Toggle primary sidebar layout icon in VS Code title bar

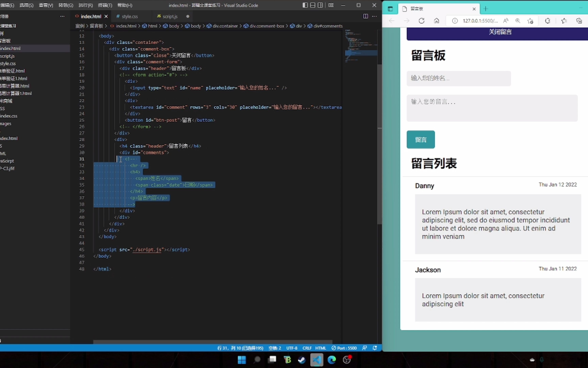(x=305, y=5)
